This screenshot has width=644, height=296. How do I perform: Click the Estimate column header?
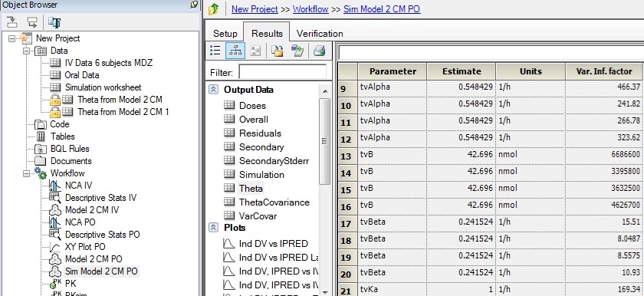[x=462, y=71]
